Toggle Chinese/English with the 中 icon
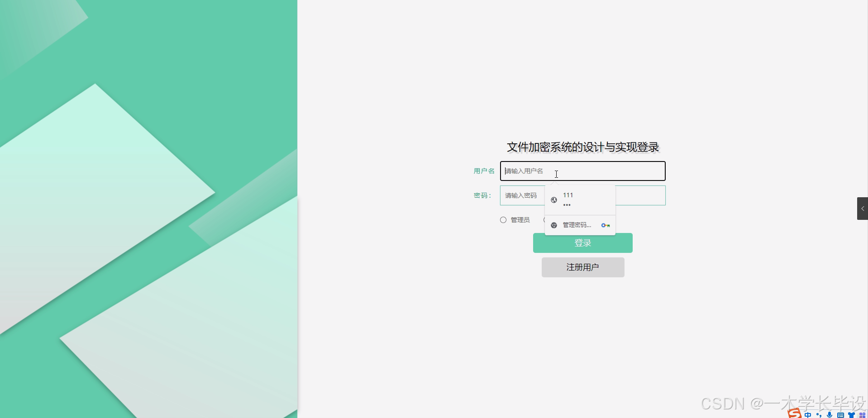 point(808,415)
